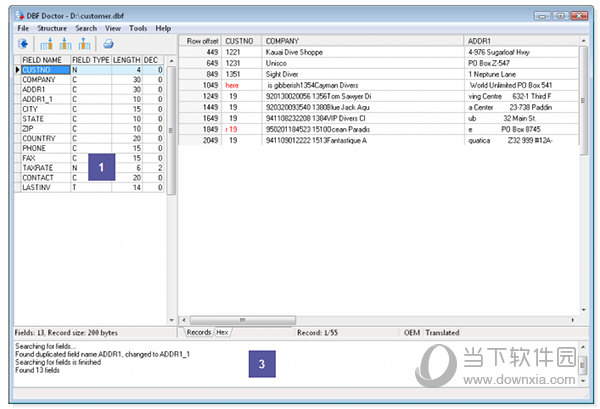Select the CUSTNO field in the field list

coord(46,70)
